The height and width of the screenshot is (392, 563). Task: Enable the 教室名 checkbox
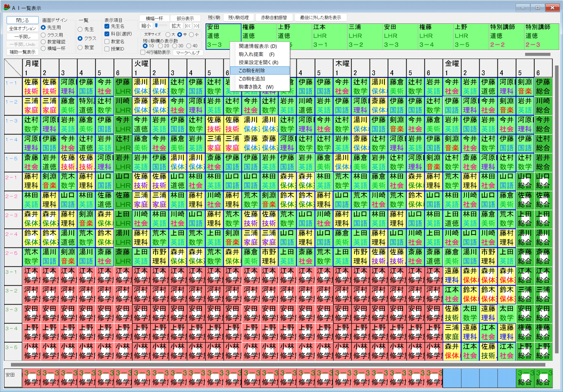click(107, 42)
